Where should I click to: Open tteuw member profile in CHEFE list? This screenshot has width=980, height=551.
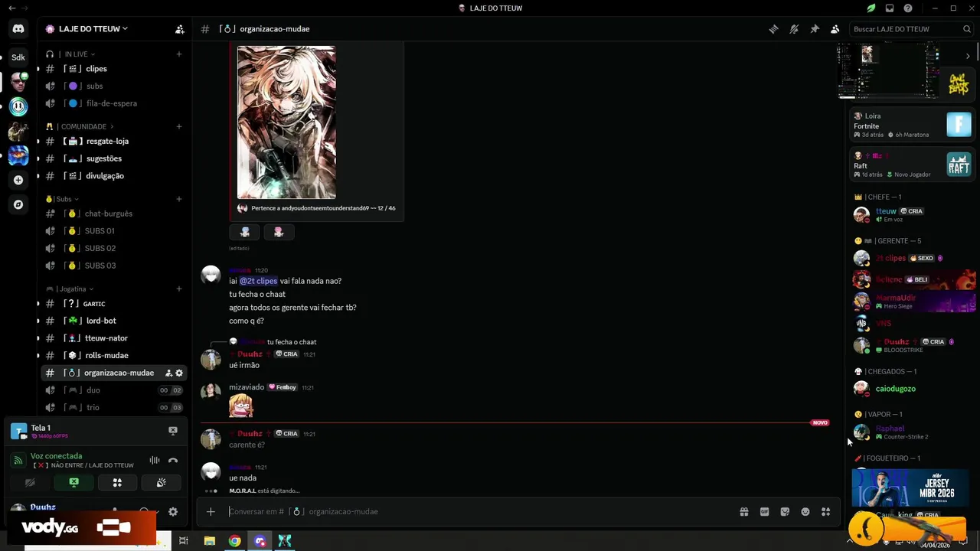[x=911, y=214]
